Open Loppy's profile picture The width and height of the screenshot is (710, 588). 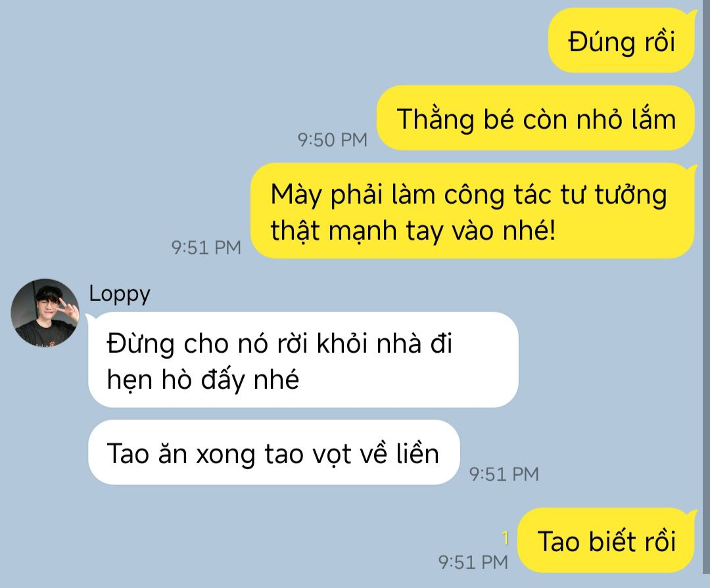coord(45,313)
